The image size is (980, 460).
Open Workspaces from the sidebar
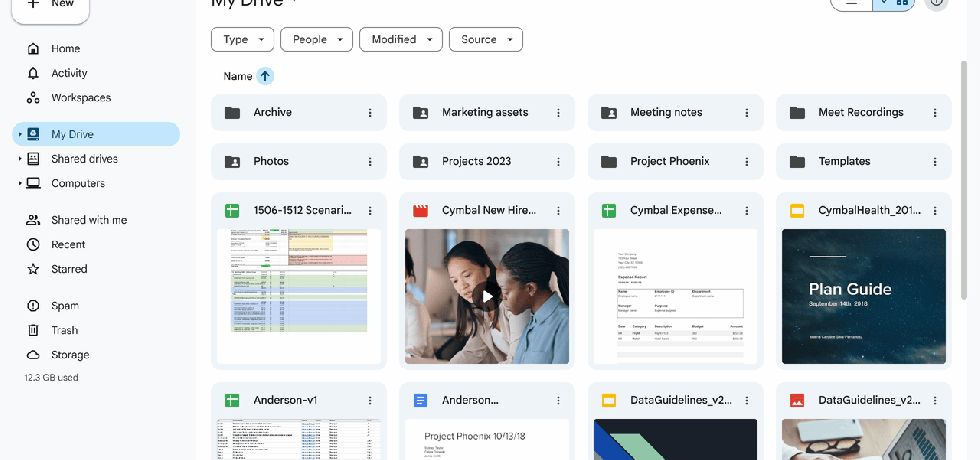coord(80,98)
